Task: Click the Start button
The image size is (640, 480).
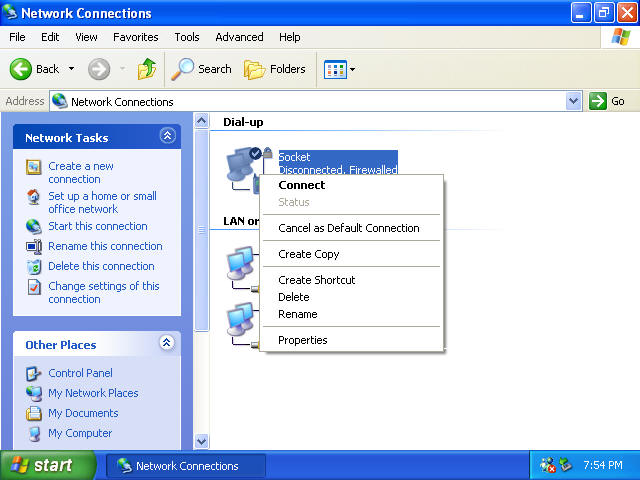Action: (48, 465)
